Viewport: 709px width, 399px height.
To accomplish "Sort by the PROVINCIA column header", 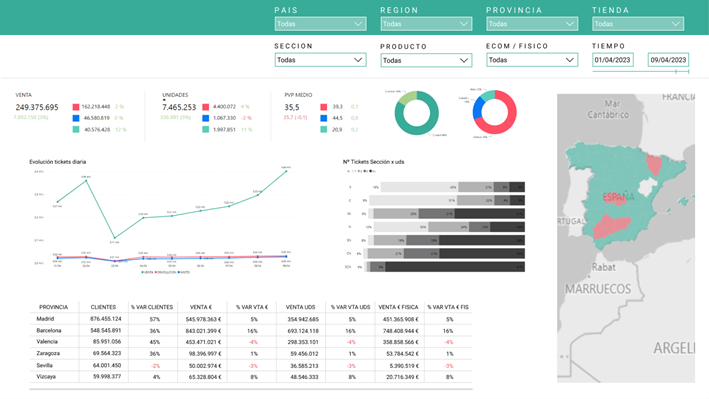I will 53,307.
